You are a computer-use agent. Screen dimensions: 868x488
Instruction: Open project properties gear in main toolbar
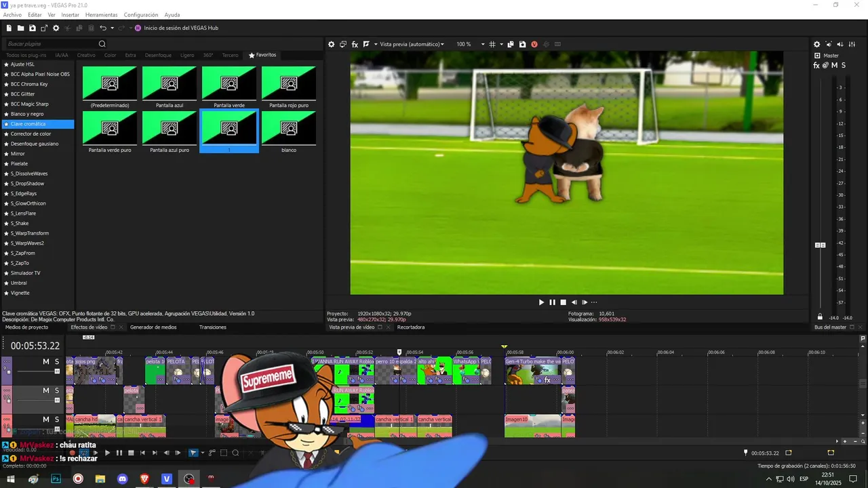pyautogui.click(x=56, y=28)
